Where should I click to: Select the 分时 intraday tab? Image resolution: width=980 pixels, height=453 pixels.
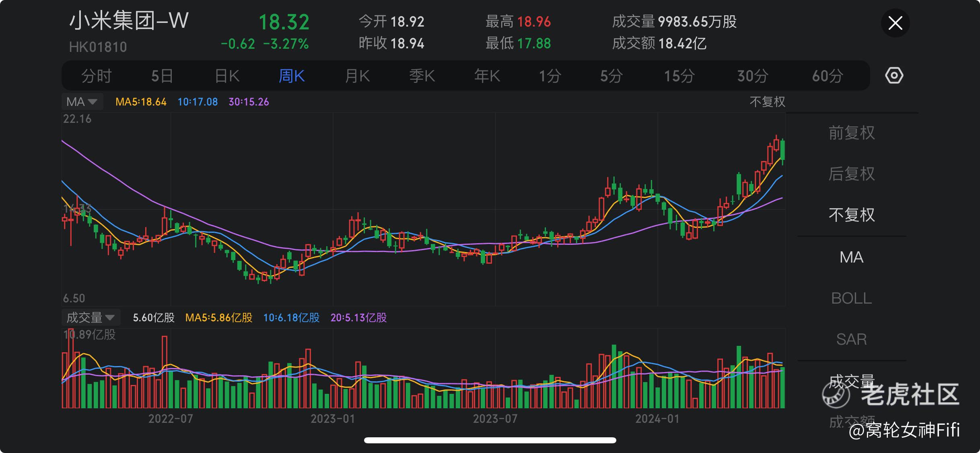pyautogui.click(x=96, y=76)
